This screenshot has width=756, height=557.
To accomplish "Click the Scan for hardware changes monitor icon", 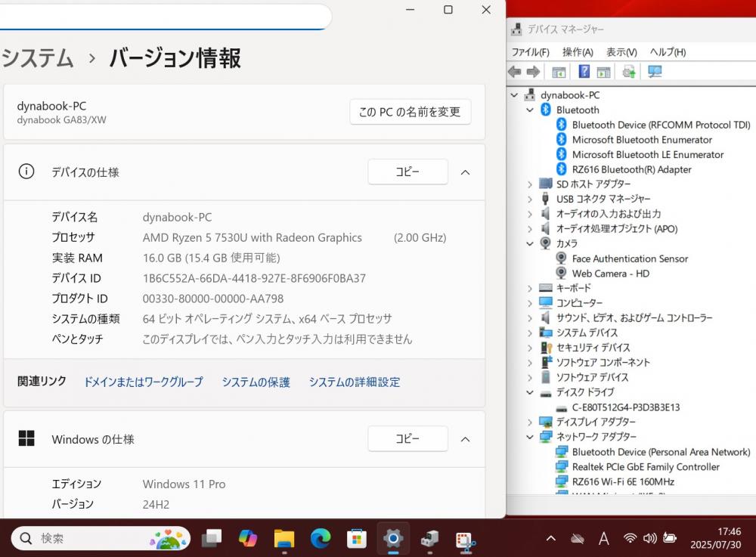I will pos(655,72).
